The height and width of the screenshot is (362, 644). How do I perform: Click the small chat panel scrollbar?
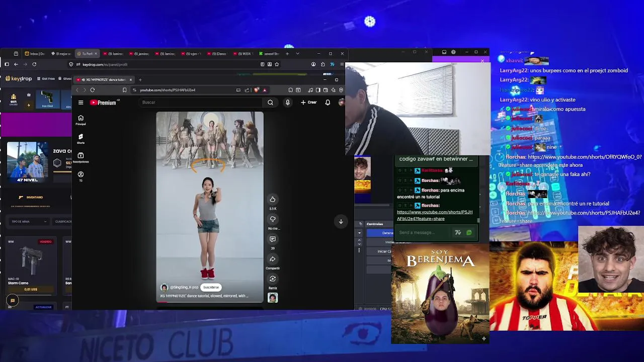478,220
